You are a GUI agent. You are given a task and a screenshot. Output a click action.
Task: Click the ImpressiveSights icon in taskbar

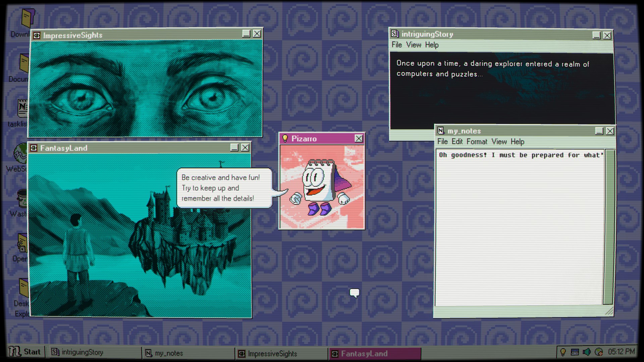(241, 354)
